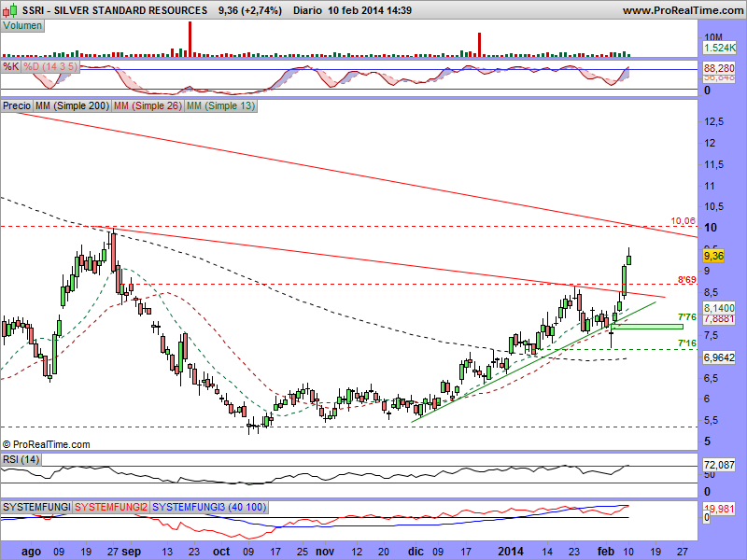Click the green level annotation 7'76
This screenshot has width=747, height=560.
coord(687,316)
